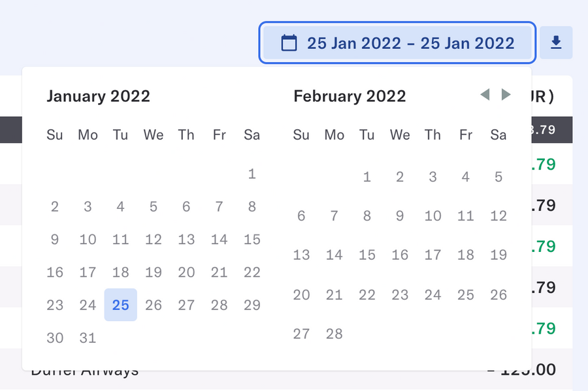Viewport: 588px width, 391px height.
Task: Click the calendar icon in the date field
Action: tap(289, 42)
